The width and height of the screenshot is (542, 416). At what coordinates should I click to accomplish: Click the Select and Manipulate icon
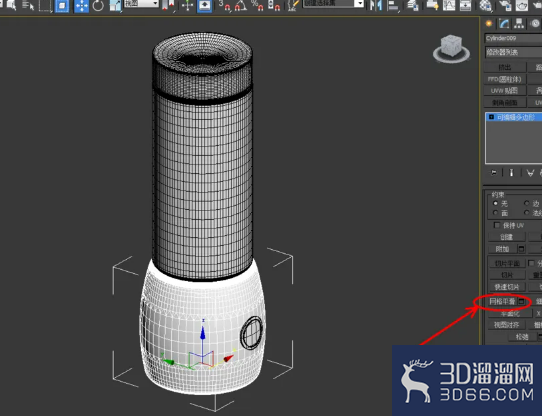(187, 5)
